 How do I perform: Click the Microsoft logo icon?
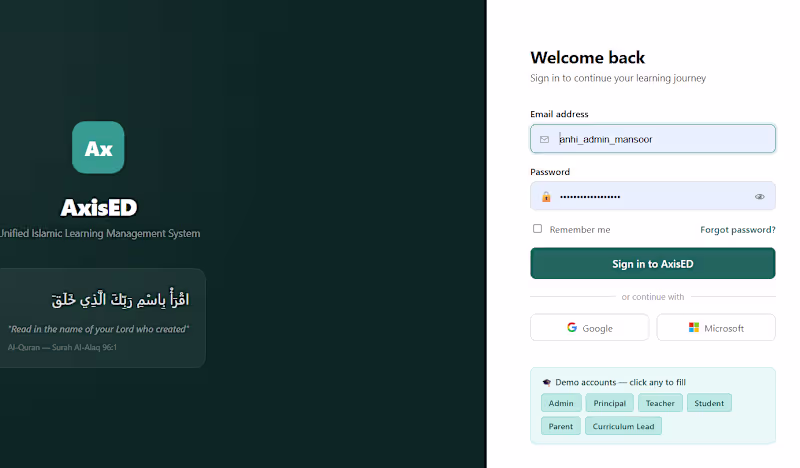[x=694, y=328]
